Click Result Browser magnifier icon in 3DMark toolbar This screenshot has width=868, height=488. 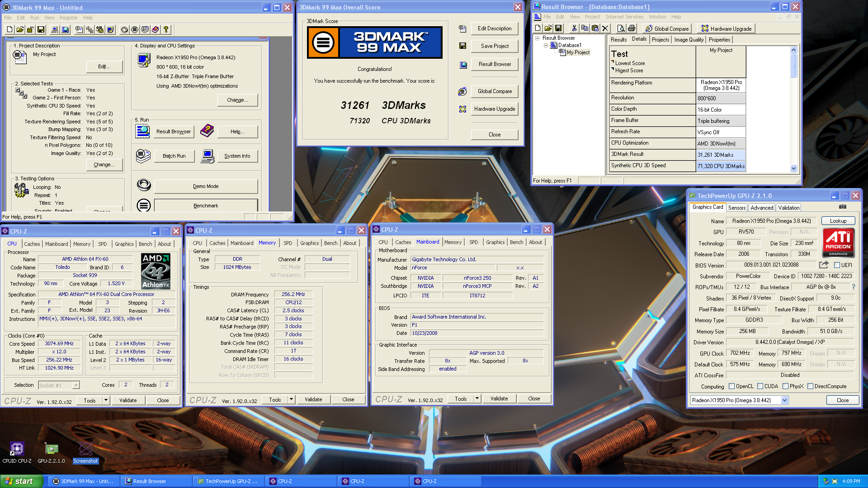click(65, 29)
